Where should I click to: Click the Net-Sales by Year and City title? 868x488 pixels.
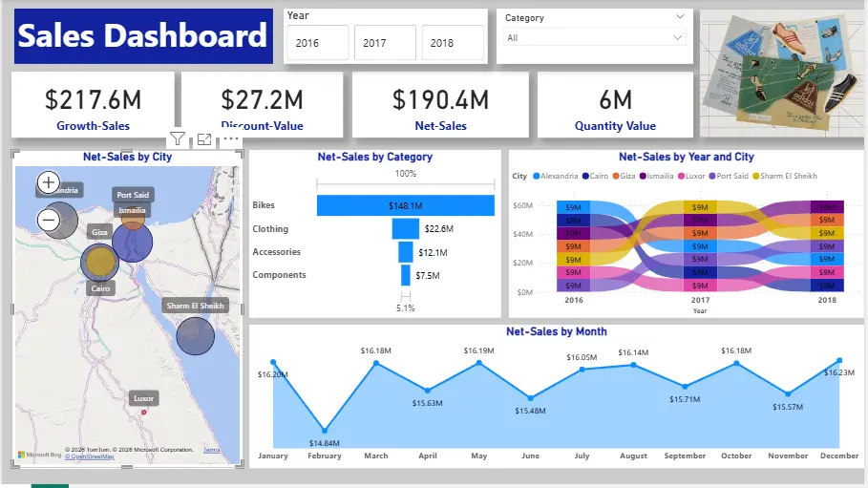click(687, 157)
